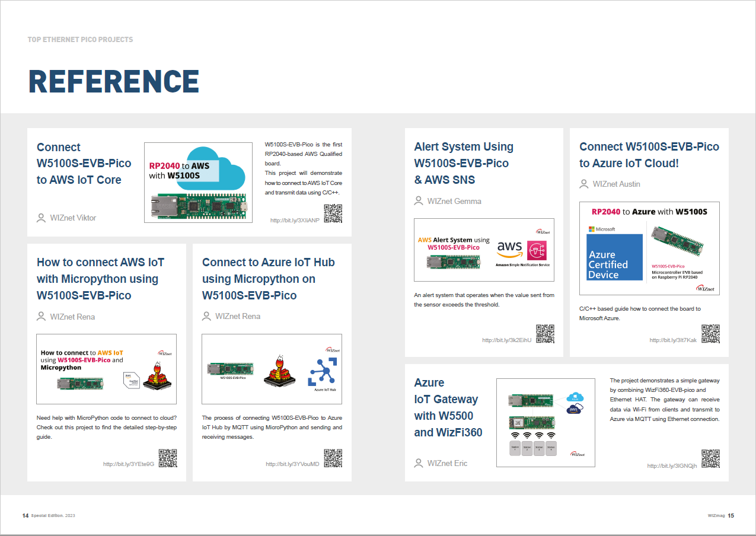Click the Azure IoT Hub logo icon

pos(322,372)
